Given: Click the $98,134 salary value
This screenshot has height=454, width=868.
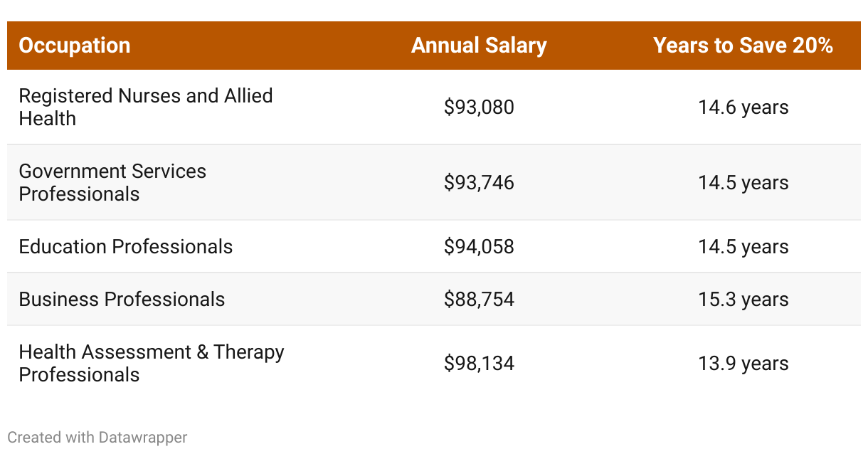Looking at the screenshot, I should click(479, 364).
